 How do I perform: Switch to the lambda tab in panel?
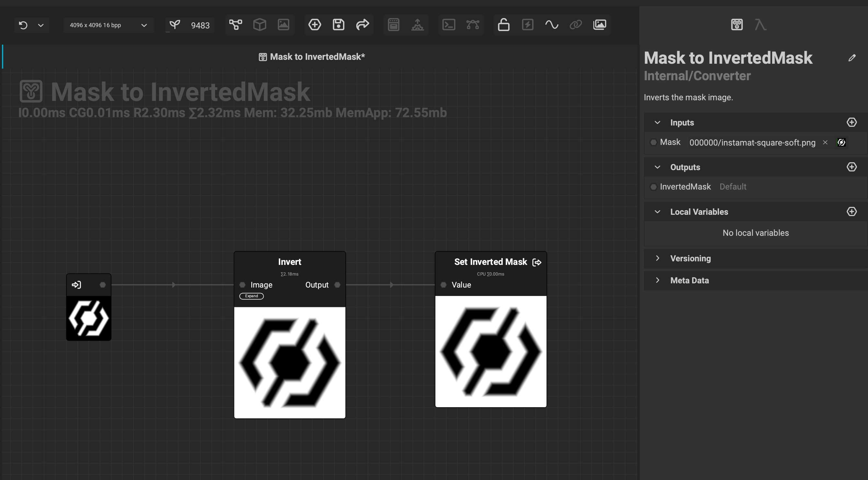760,25
